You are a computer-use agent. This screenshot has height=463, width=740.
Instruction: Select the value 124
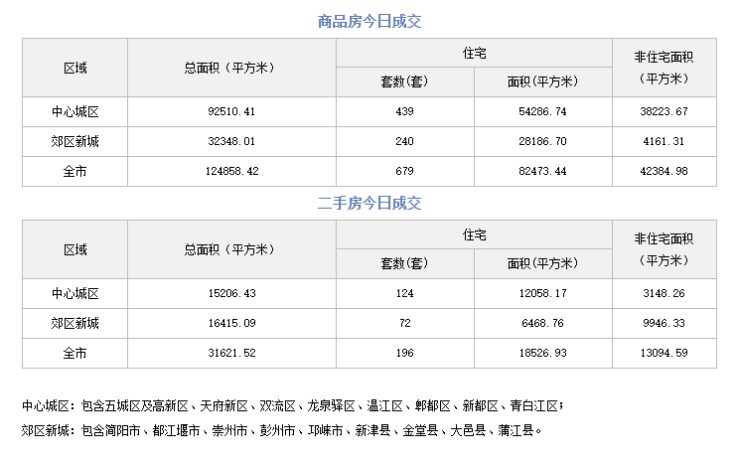point(404,294)
